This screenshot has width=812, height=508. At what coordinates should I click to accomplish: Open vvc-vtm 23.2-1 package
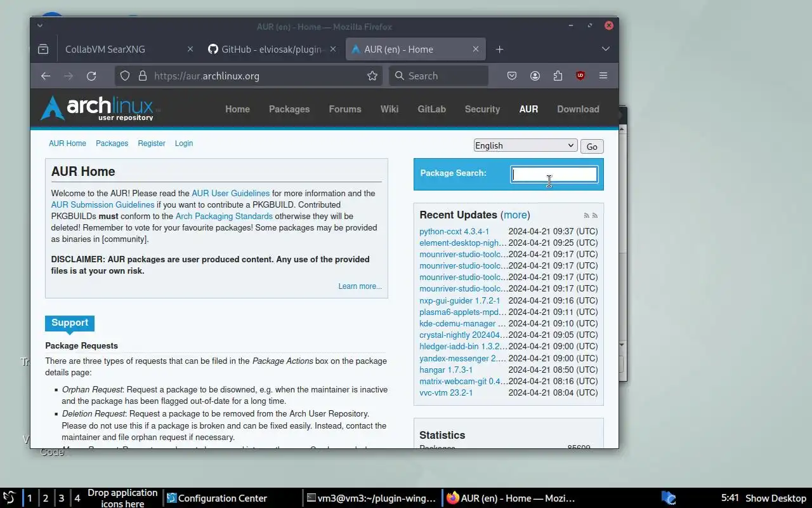446,392
